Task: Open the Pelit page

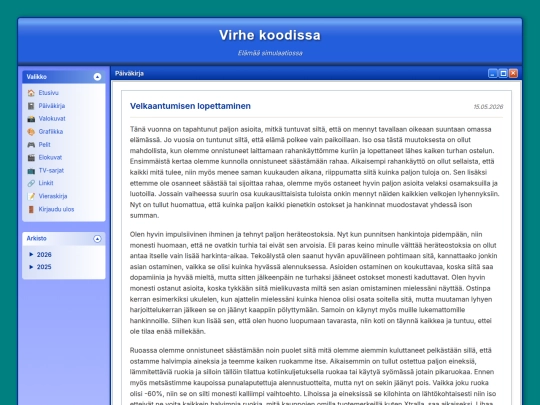Action: (x=44, y=145)
